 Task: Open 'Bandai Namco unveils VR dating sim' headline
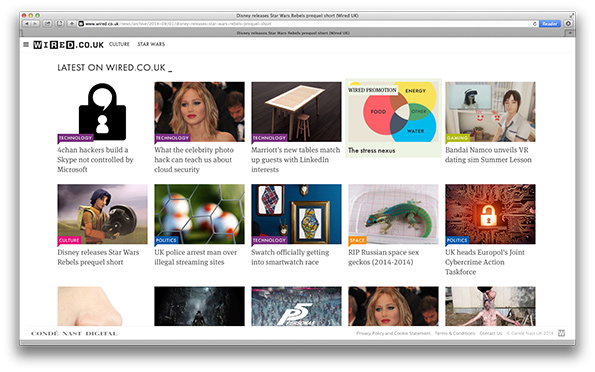pyautogui.click(x=488, y=154)
